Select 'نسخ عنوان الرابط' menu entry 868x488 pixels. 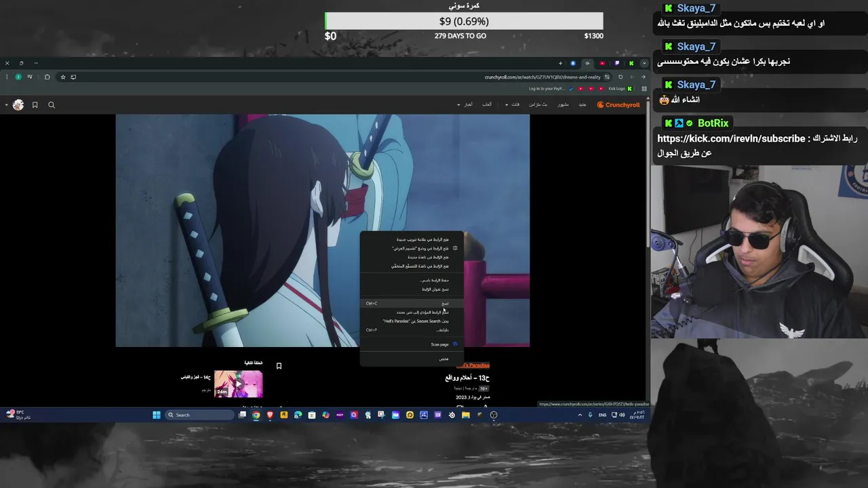click(x=412, y=289)
